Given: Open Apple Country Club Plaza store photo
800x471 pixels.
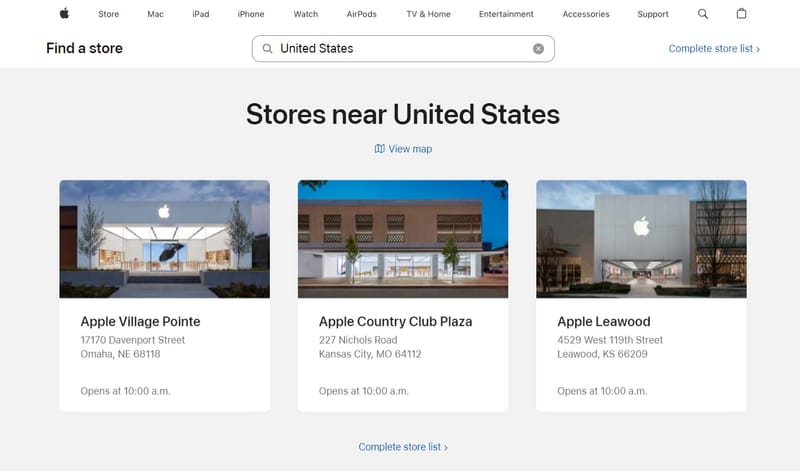Looking at the screenshot, I should pos(403,239).
